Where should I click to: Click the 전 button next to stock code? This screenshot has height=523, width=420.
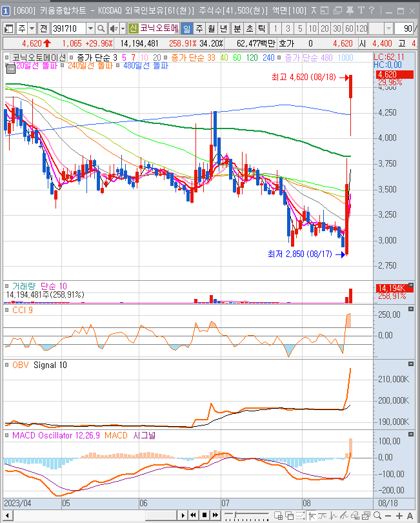point(44,28)
